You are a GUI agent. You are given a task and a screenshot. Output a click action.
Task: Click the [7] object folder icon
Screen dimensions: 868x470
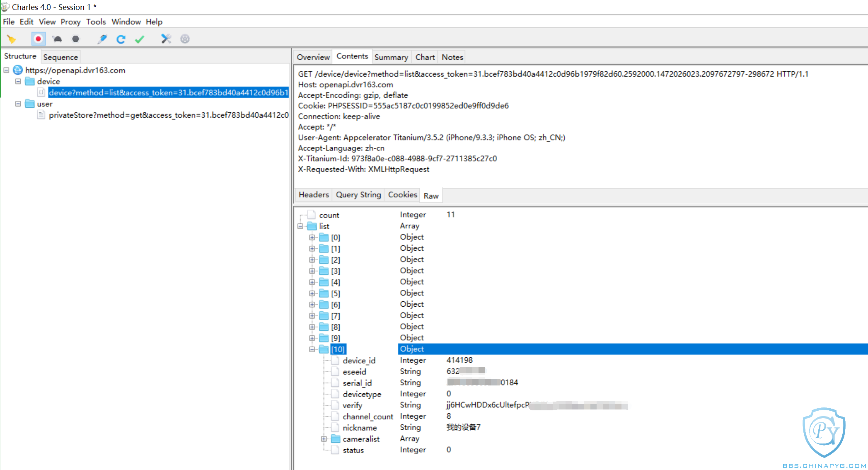(324, 316)
